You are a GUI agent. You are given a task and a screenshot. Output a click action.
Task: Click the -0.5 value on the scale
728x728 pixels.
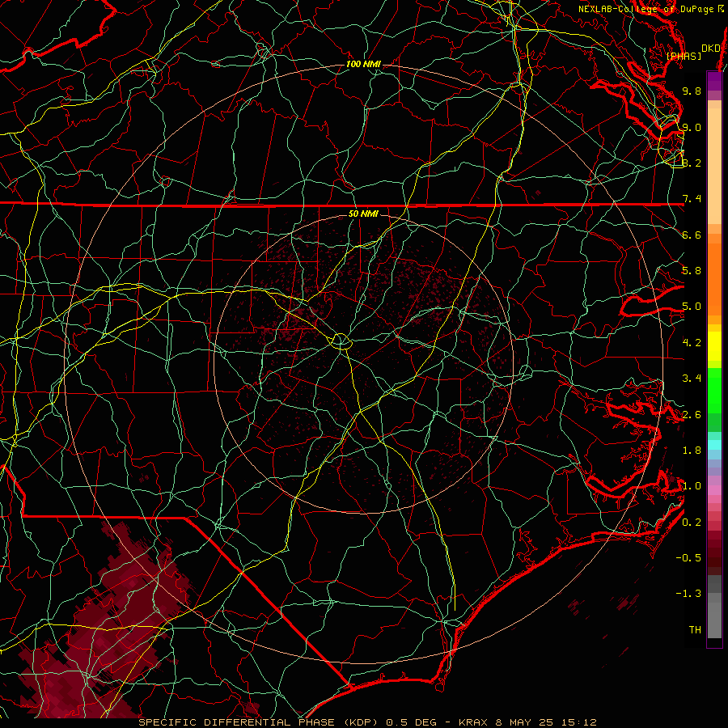click(x=688, y=558)
